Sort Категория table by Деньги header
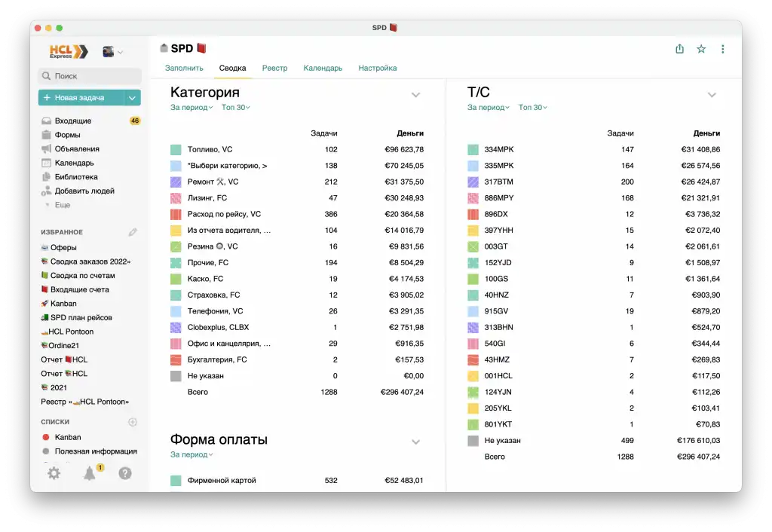This screenshot has width=772, height=532. [x=410, y=133]
